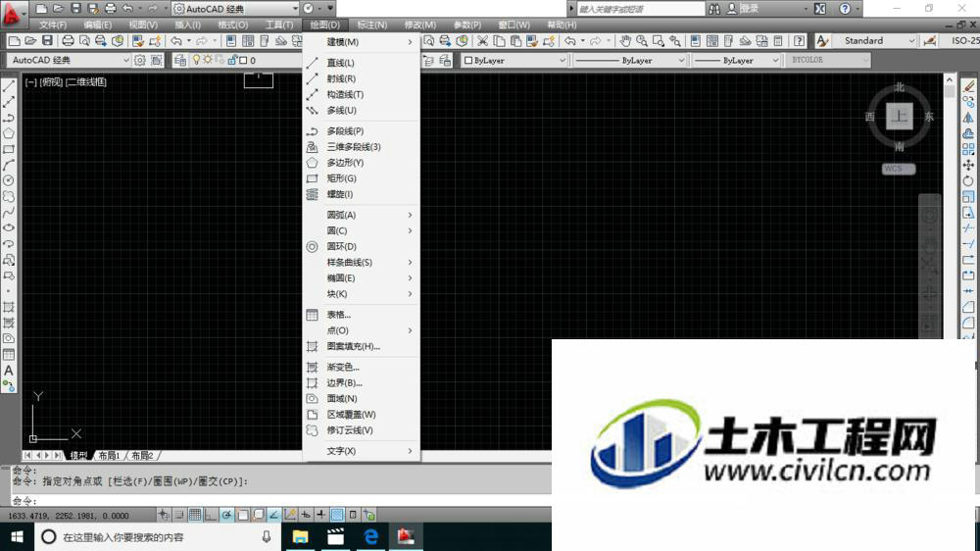Click the Zoom realtime magnifier icon
This screenshot has width=980, height=551.
click(641, 41)
